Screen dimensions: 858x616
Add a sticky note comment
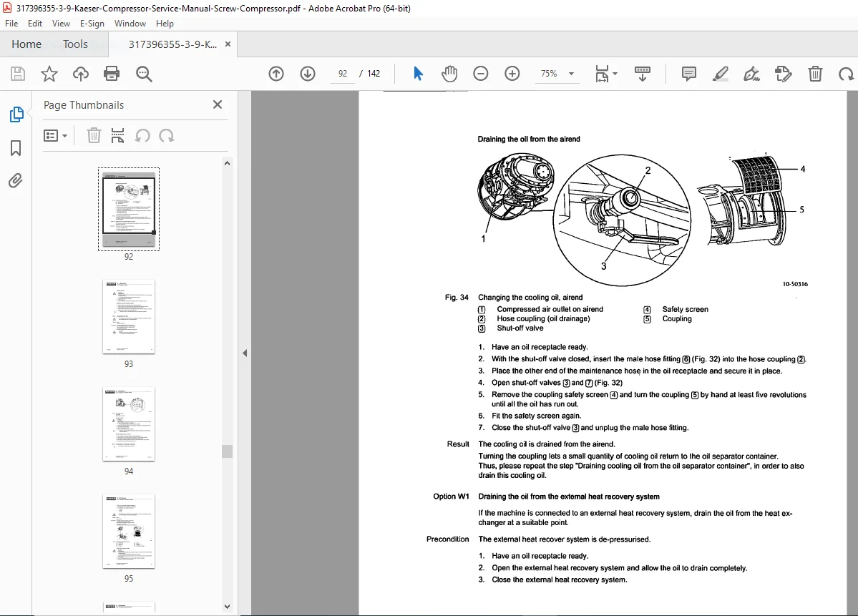point(689,73)
